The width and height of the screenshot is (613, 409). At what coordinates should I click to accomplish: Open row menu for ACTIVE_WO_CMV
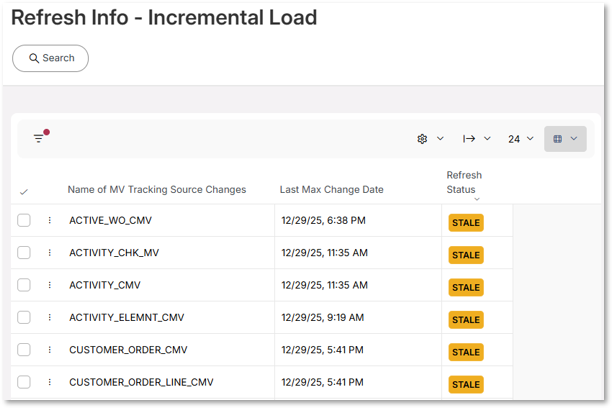point(50,220)
